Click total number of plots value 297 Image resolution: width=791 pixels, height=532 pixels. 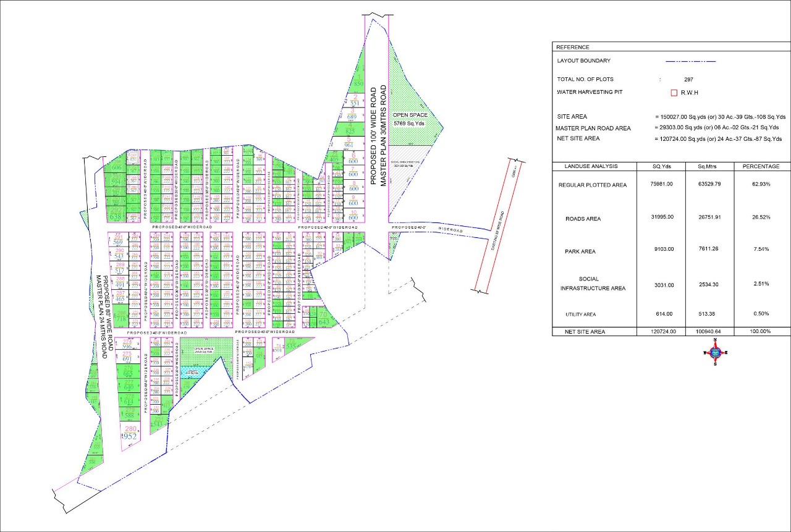689,80
